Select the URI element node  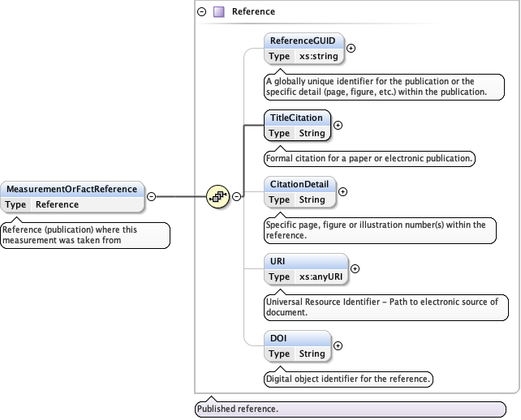point(279,261)
